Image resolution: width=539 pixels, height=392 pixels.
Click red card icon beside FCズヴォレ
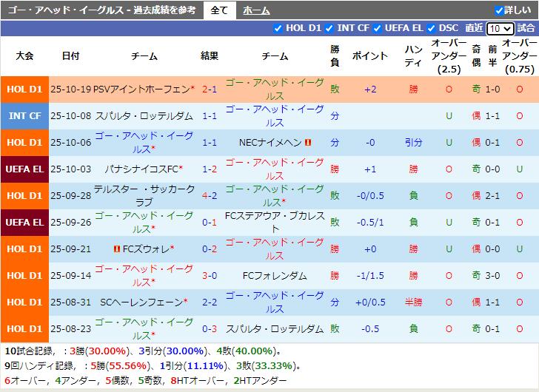pos(117,249)
